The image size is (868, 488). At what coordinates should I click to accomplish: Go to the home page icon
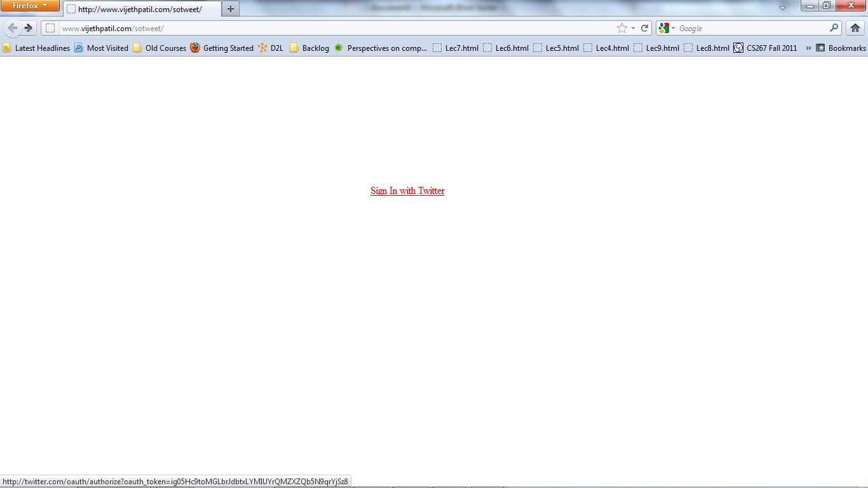(x=855, y=28)
